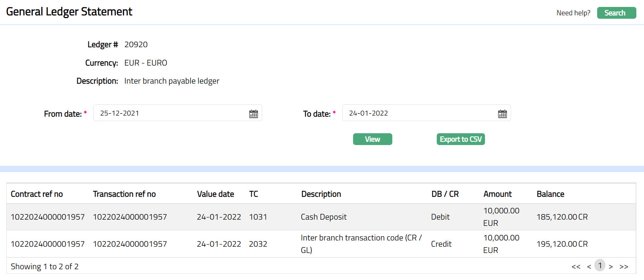Sort by Value date column header
This screenshot has width=644, height=280.
pyautogui.click(x=215, y=194)
